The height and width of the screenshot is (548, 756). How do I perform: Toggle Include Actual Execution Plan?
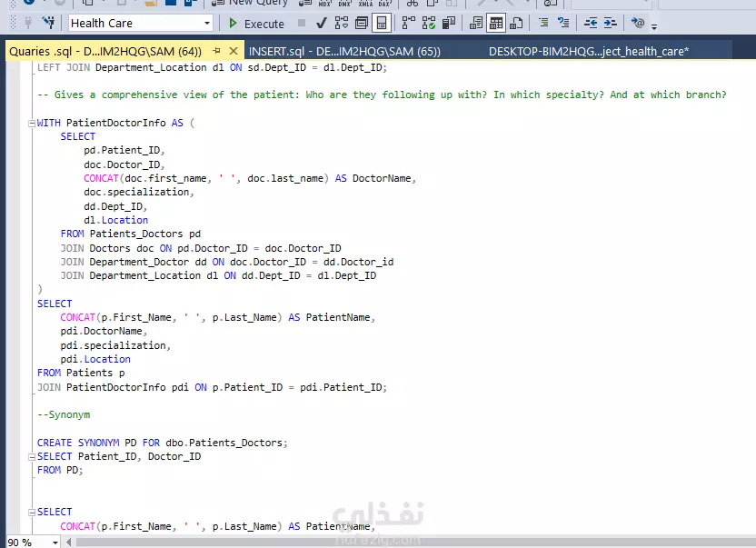click(408, 23)
